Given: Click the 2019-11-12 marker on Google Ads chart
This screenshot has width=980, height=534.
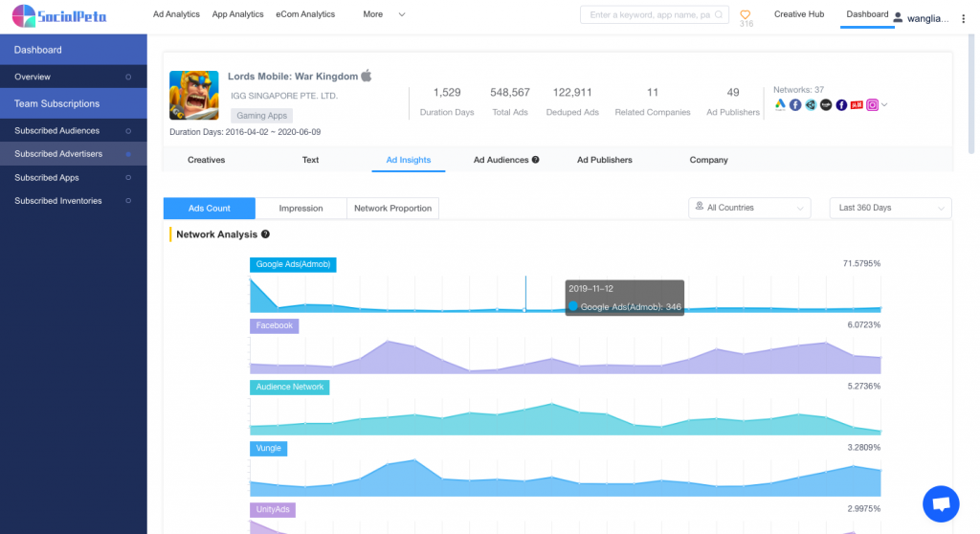Looking at the screenshot, I should [x=525, y=309].
